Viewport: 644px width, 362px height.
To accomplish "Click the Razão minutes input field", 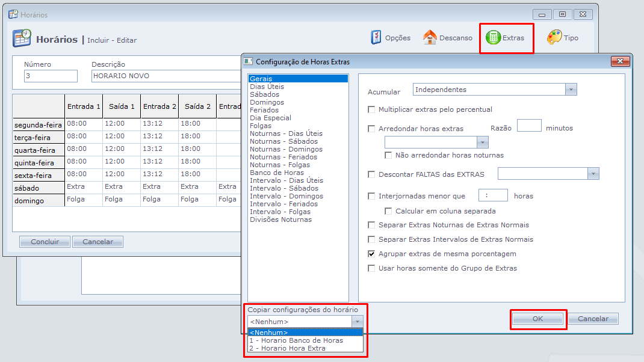I will 529,125.
